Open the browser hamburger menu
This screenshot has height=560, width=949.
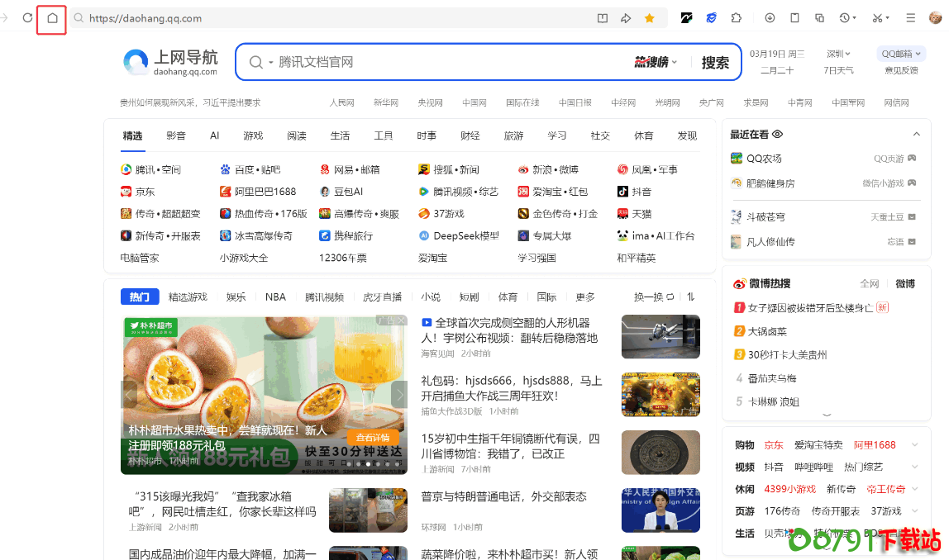click(910, 18)
